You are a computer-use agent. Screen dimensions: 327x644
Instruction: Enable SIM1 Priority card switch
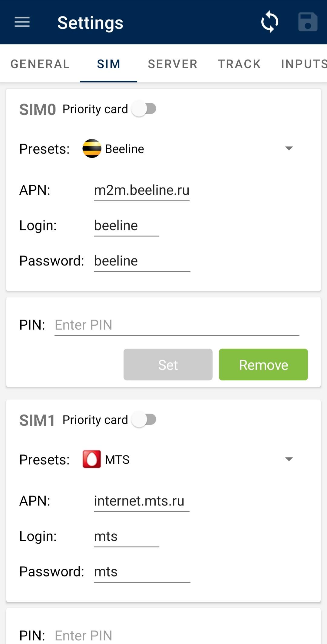point(144,420)
